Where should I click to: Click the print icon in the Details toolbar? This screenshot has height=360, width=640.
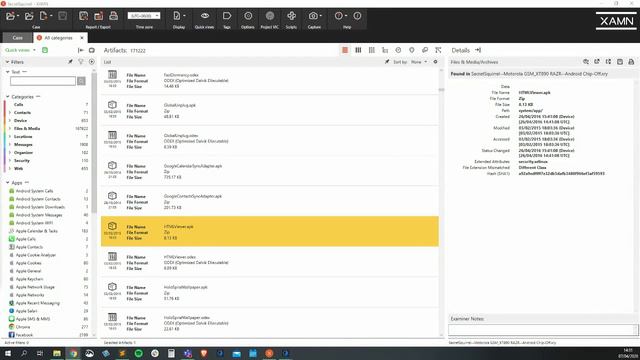pyautogui.click(x=631, y=62)
